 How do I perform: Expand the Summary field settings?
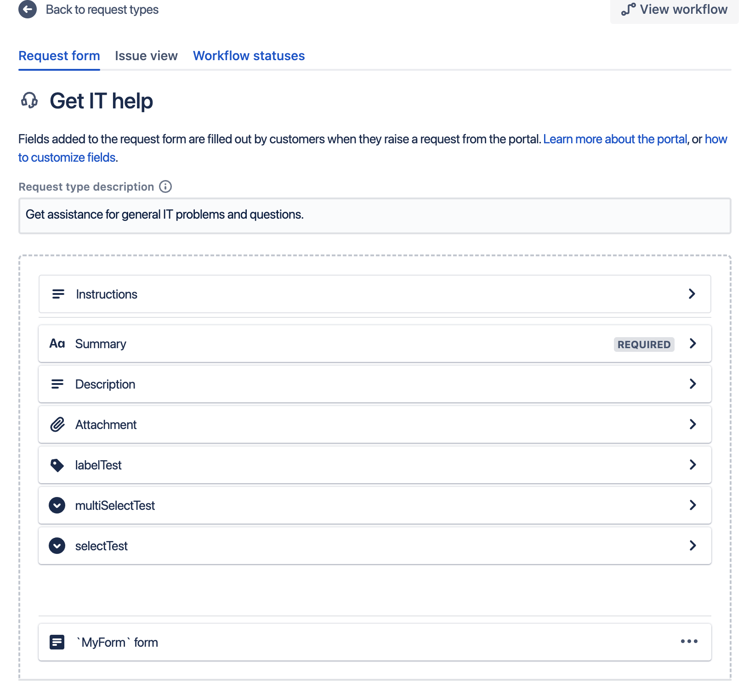(692, 343)
